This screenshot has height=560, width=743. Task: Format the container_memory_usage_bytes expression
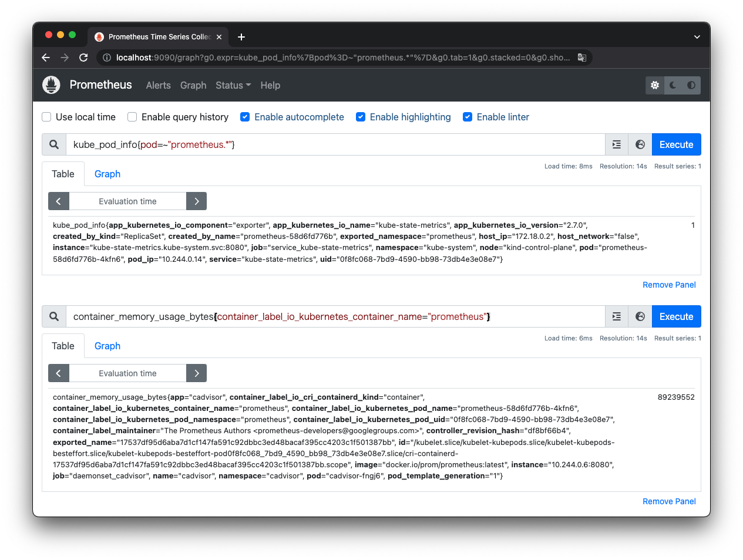[617, 316]
